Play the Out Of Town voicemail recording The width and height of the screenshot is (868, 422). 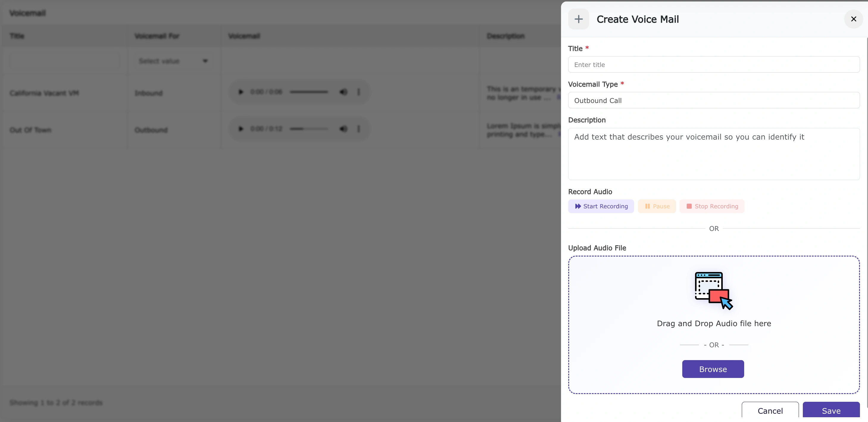[x=241, y=129]
